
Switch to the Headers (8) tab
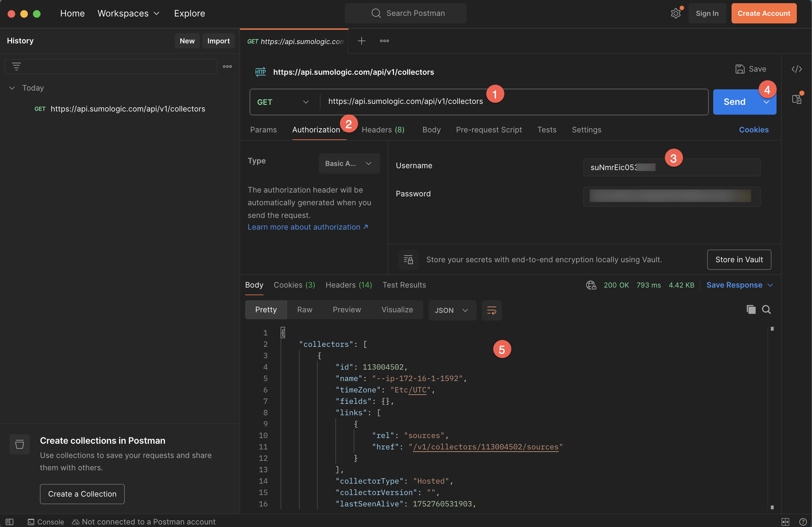(x=383, y=130)
